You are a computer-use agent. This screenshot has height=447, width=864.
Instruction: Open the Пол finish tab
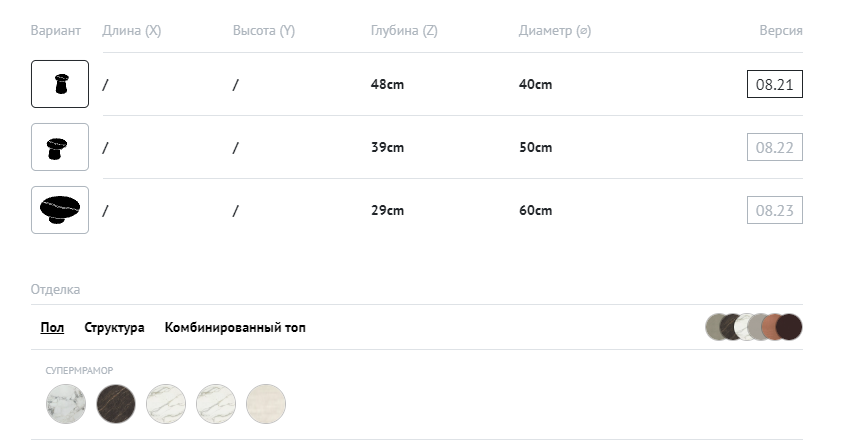pos(52,327)
